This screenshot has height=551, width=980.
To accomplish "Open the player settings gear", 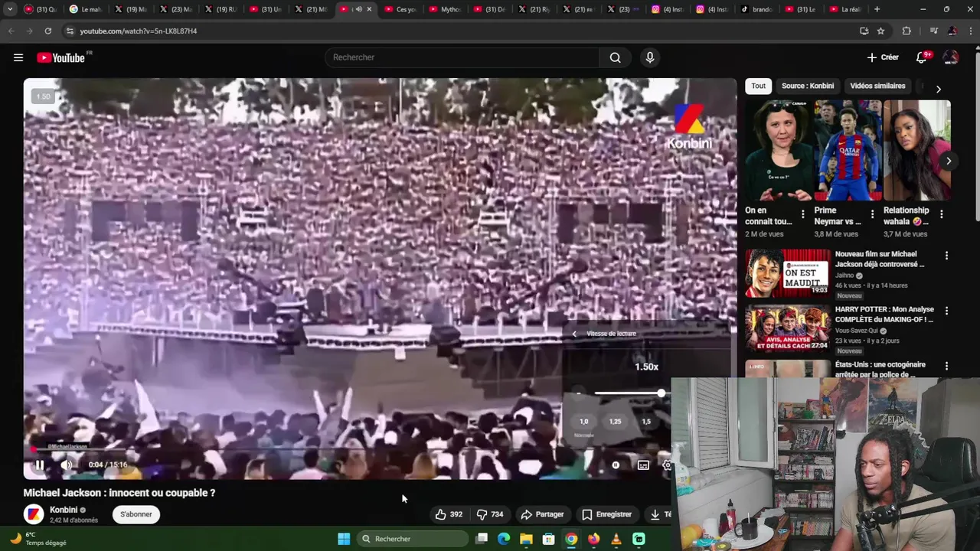I will 667,465.
